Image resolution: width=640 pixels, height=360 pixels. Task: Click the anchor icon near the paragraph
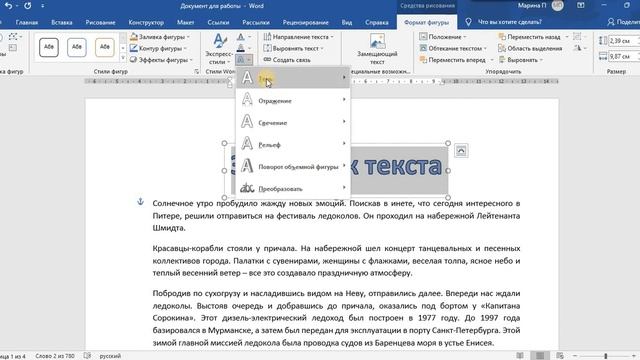[x=140, y=202]
